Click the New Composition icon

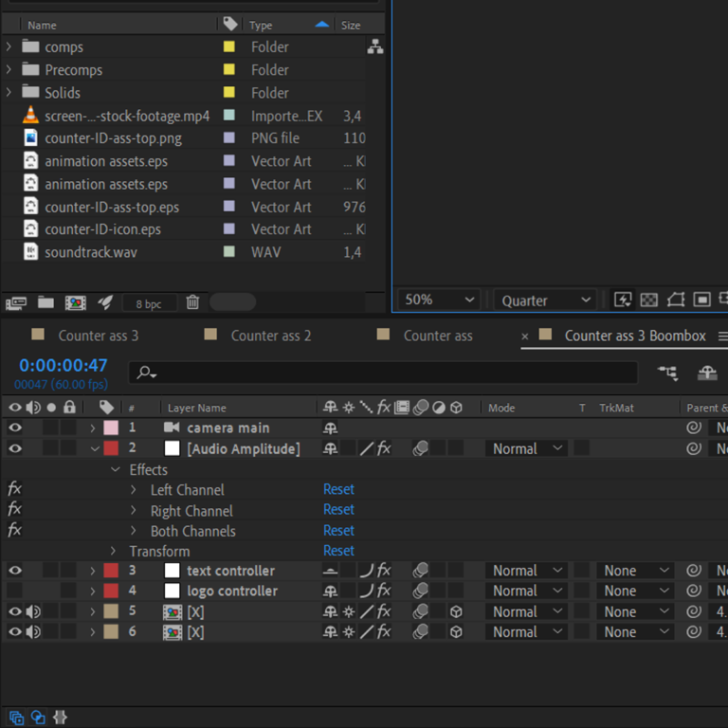(x=75, y=302)
